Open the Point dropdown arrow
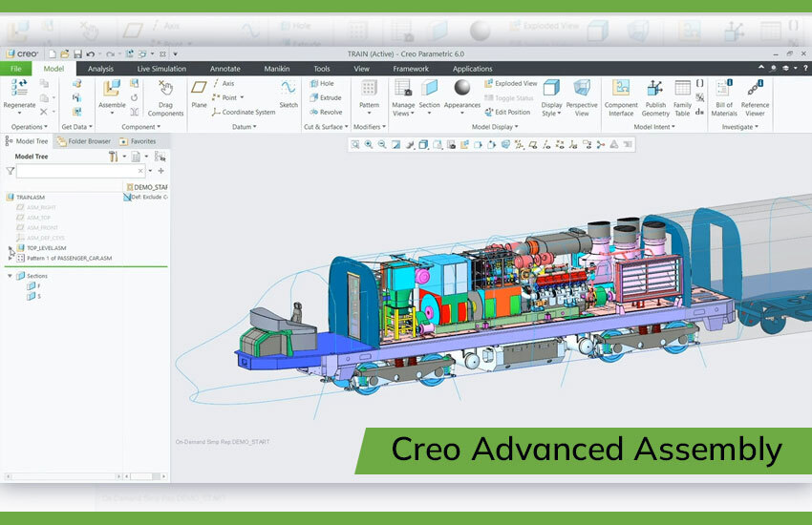Image resolution: width=812 pixels, height=525 pixels. click(242, 97)
